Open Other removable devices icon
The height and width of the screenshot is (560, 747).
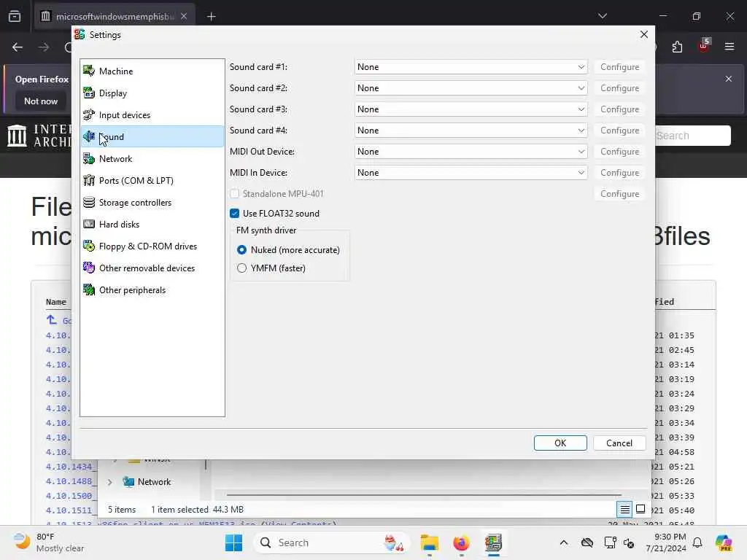click(x=88, y=268)
